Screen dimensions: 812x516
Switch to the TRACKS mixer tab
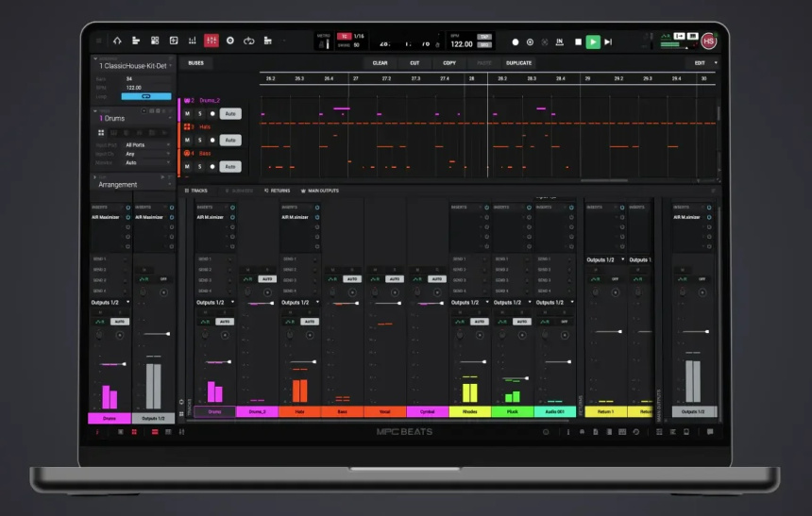196,191
